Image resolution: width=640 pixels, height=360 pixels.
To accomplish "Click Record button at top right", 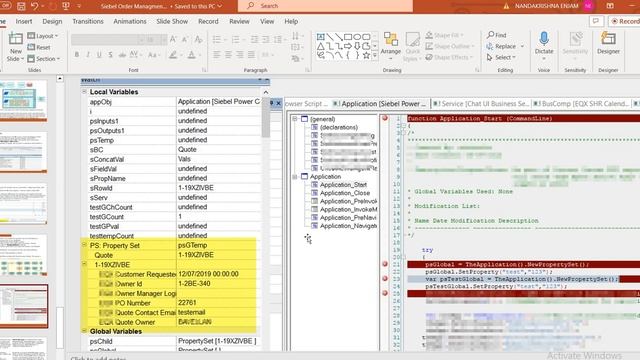I will coord(625,21).
